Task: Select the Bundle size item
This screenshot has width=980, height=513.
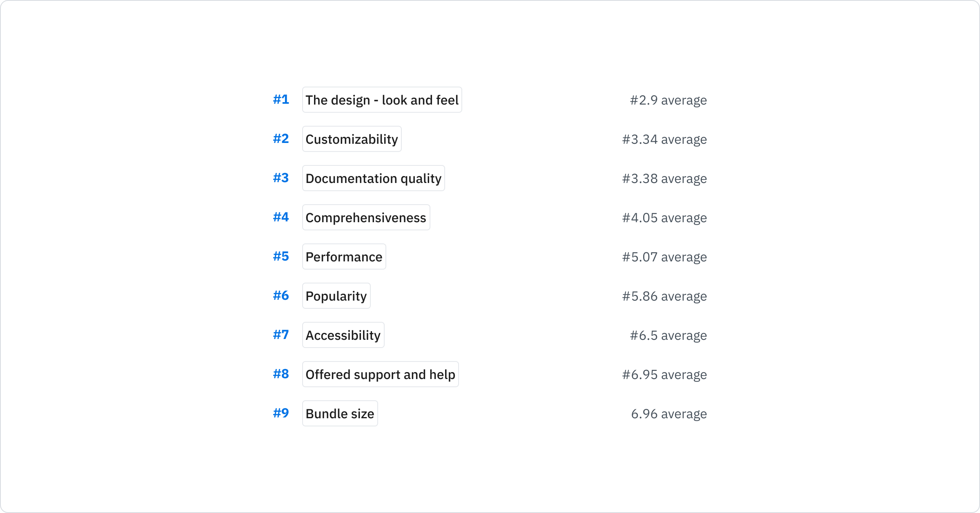Action: click(x=340, y=413)
